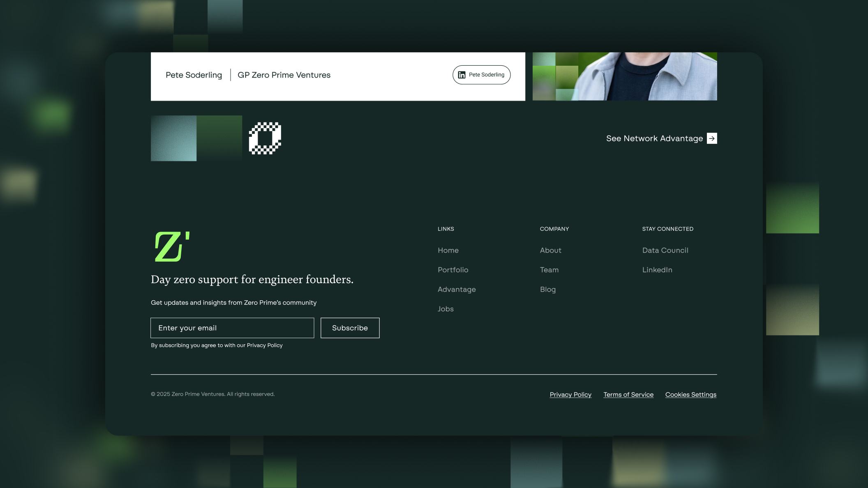868x488 pixels.
Task: Open the LinkedIn footer link
Action: 657,270
